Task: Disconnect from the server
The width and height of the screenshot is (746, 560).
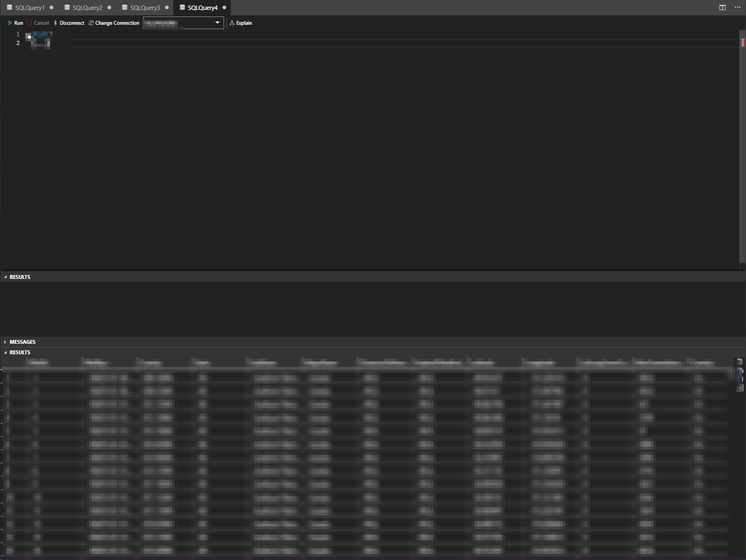Action: [69, 23]
